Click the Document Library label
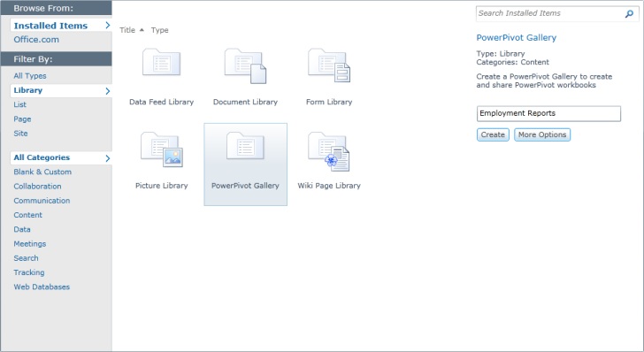 point(245,102)
